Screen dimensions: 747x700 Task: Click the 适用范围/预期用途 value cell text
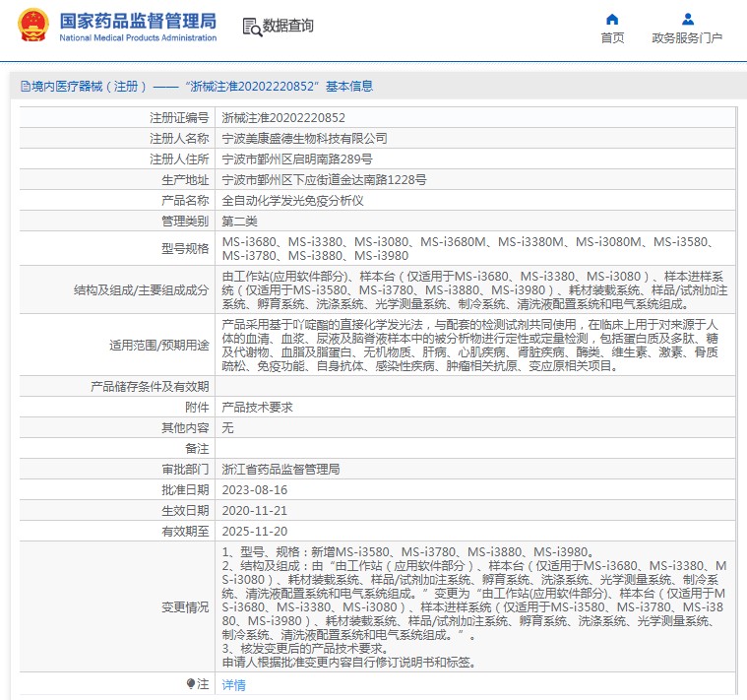[x=469, y=345]
